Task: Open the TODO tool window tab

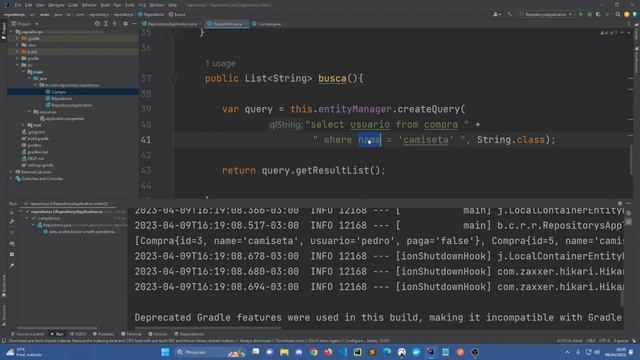Action: click(x=78, y=334)
